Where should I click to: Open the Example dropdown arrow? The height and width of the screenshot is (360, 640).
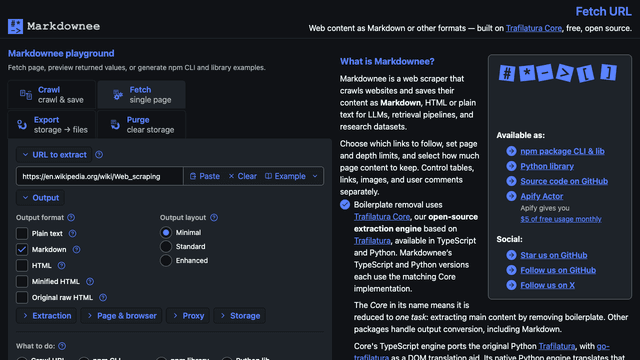click(315, 176)
